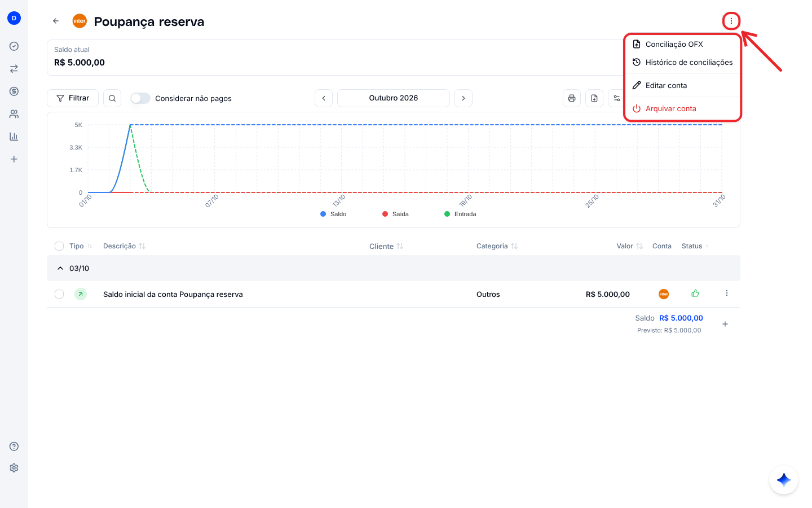Go back with the left arrow
The image size is (812, 508).
[x=56, y=21]
